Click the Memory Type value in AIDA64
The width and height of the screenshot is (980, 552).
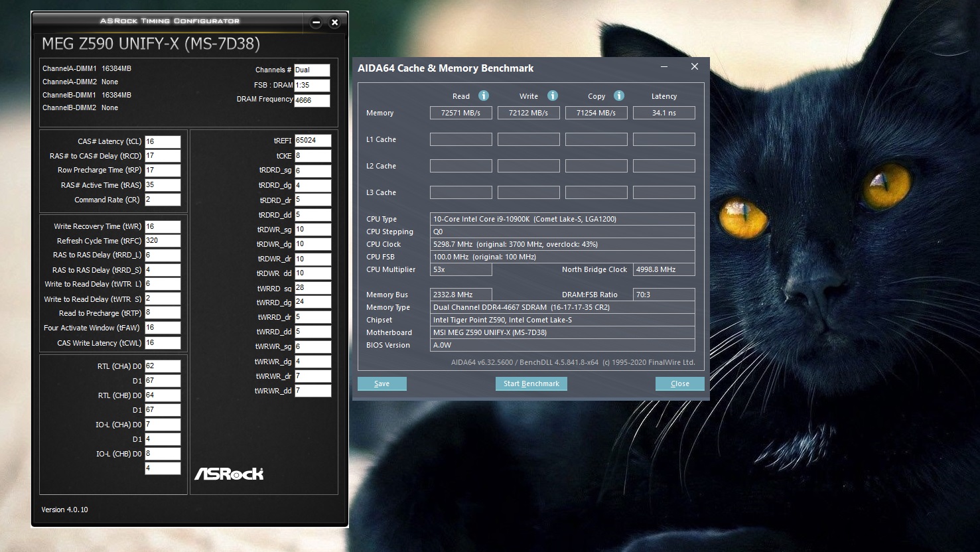(563, 307)
